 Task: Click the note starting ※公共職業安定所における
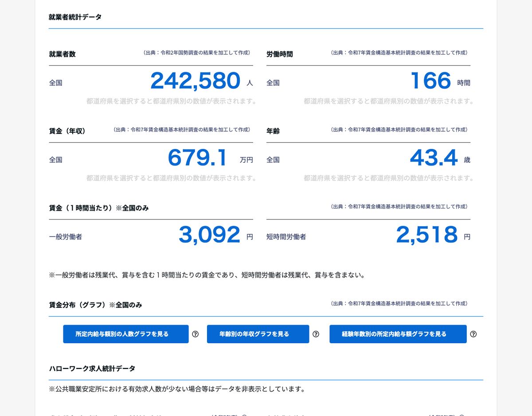[x=177, y=389]
